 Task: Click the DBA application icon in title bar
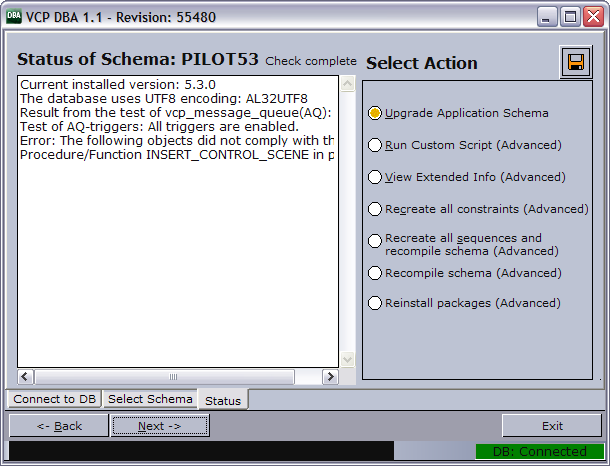[15, 16]
